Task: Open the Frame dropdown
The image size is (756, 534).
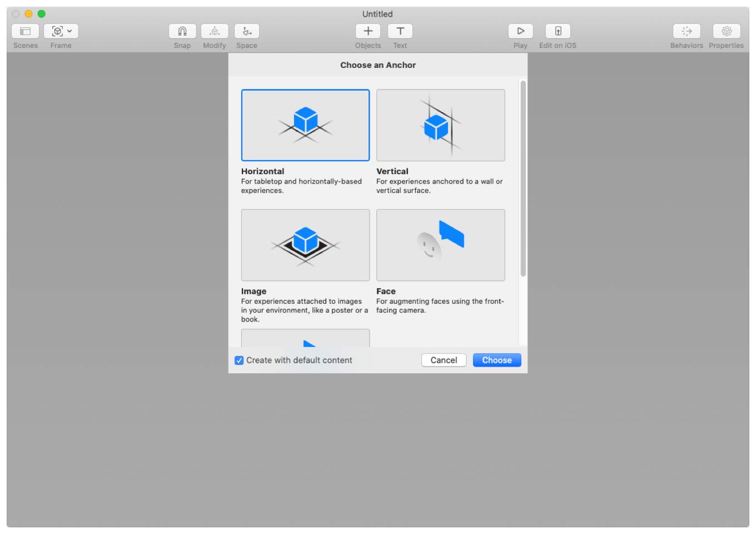Action: [x=61, y=31]
